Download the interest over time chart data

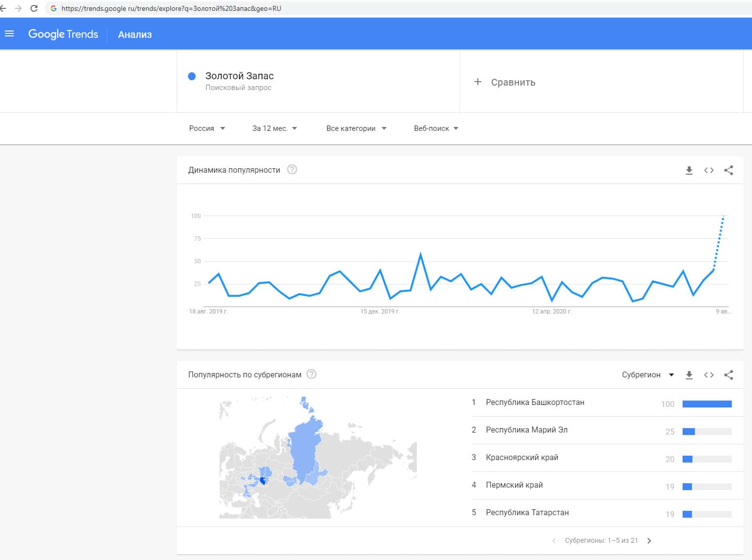click(x=689, y=170)
